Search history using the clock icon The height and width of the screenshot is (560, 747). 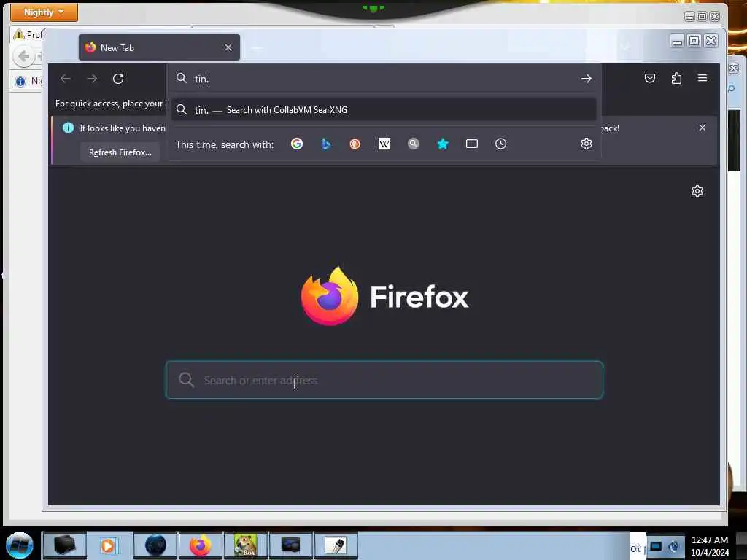point(500,144)
